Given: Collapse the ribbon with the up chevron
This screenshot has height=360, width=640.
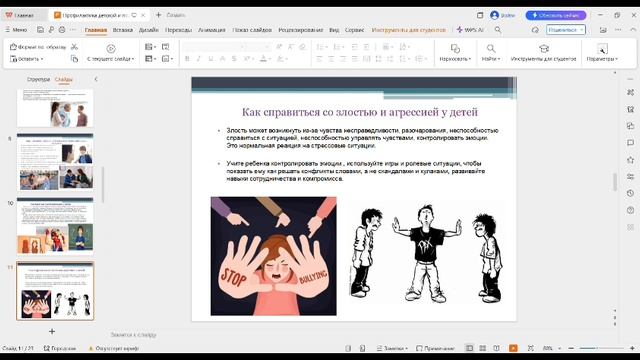Looking at the screenshot, I should click(633, 30).
